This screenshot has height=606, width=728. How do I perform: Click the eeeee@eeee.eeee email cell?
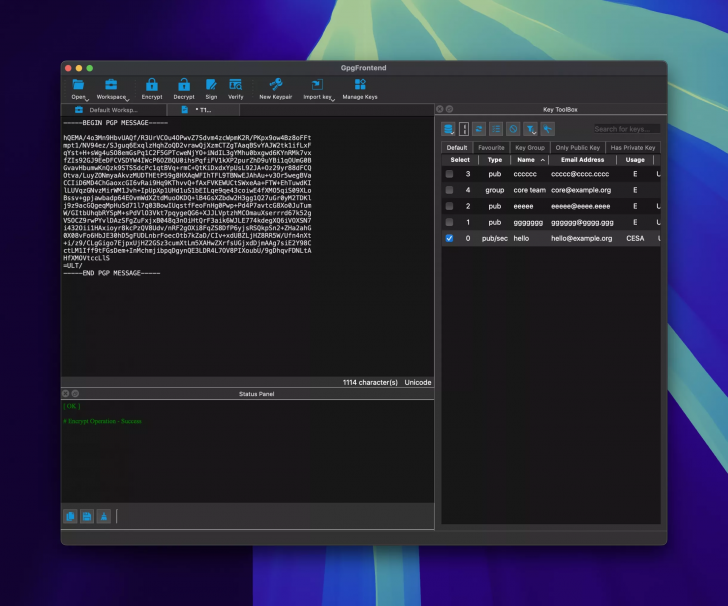click(x=580, y=206)
